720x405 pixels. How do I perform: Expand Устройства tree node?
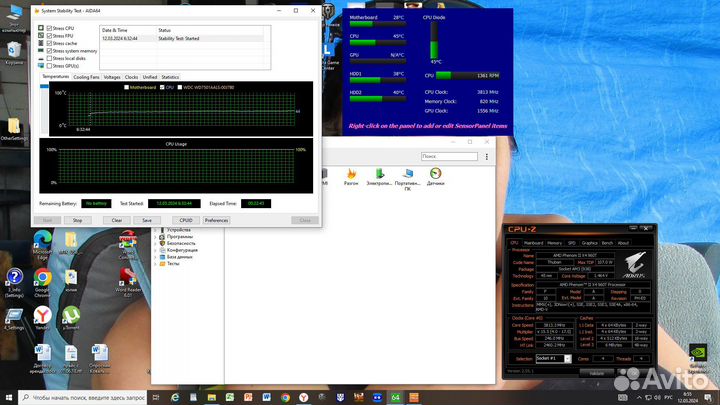point(155,230)
